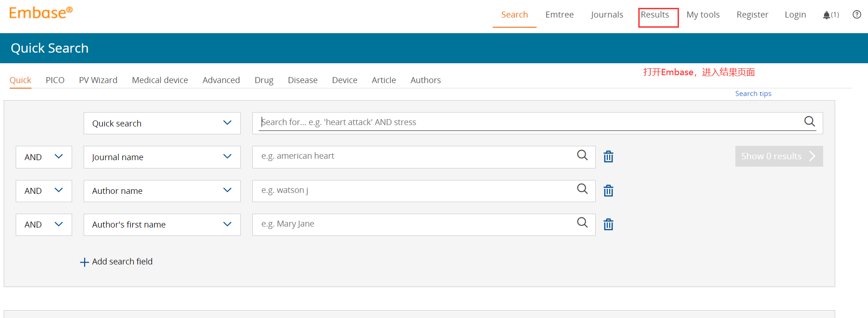Change AND operator for Journal name row
Viewport: 868px width, 318px height.
coord(44,157)
